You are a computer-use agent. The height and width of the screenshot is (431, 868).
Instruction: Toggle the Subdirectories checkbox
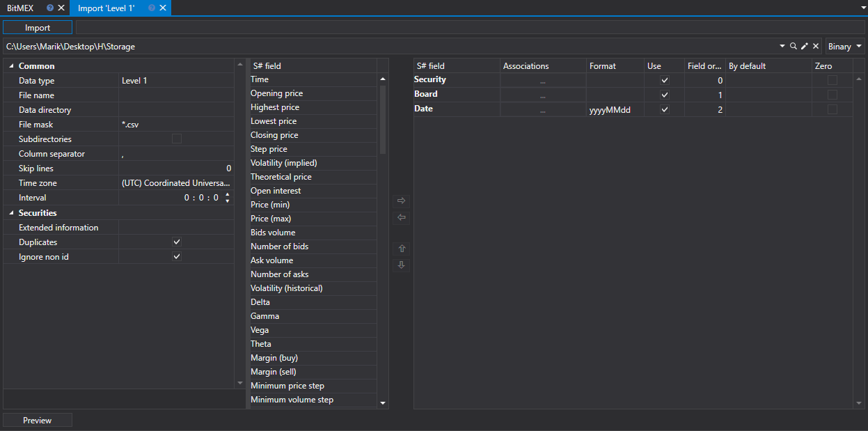pos(177,139)
